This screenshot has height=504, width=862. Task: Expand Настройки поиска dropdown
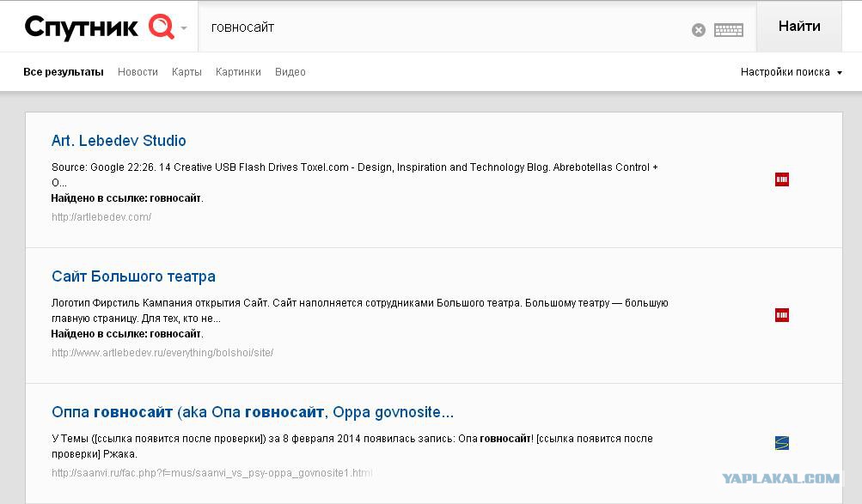click(791, 72)
